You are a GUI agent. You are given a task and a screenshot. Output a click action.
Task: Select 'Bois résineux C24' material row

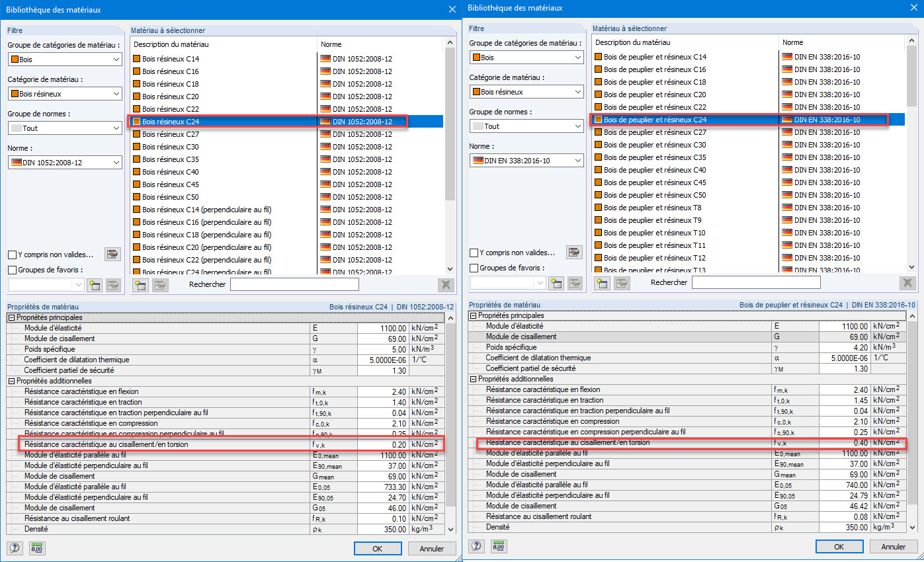coord(287,122)
